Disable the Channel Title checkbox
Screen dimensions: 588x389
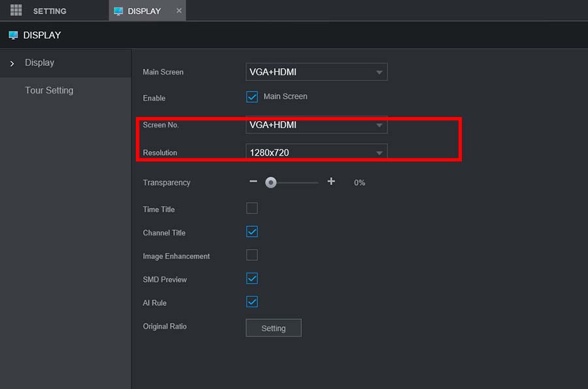point(252,231)
